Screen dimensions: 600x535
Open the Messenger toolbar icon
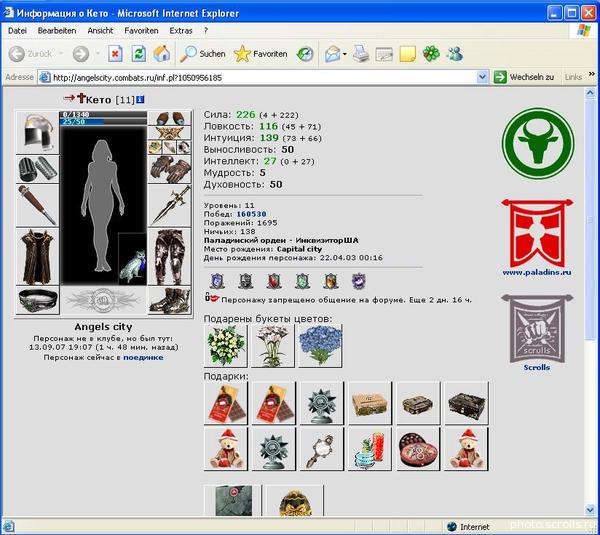pos(455,54)
